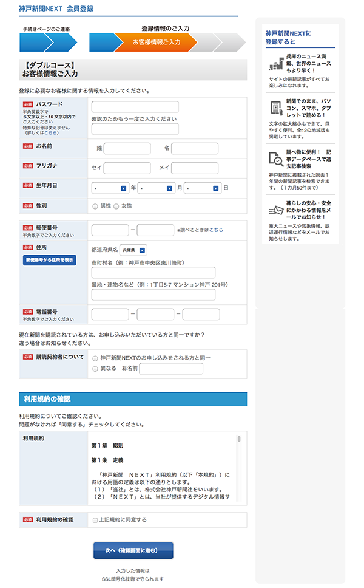The image size is (364, 588).
Task: Focus the middle phone number field
Action: click(x=155, y=314)
